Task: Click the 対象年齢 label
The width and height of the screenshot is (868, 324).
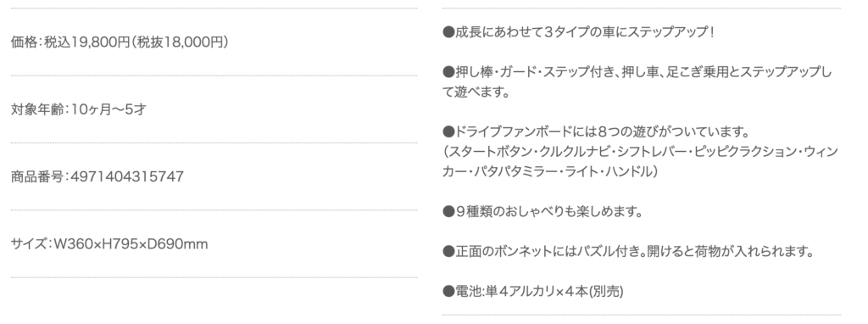Action: (x=37, y=109)
